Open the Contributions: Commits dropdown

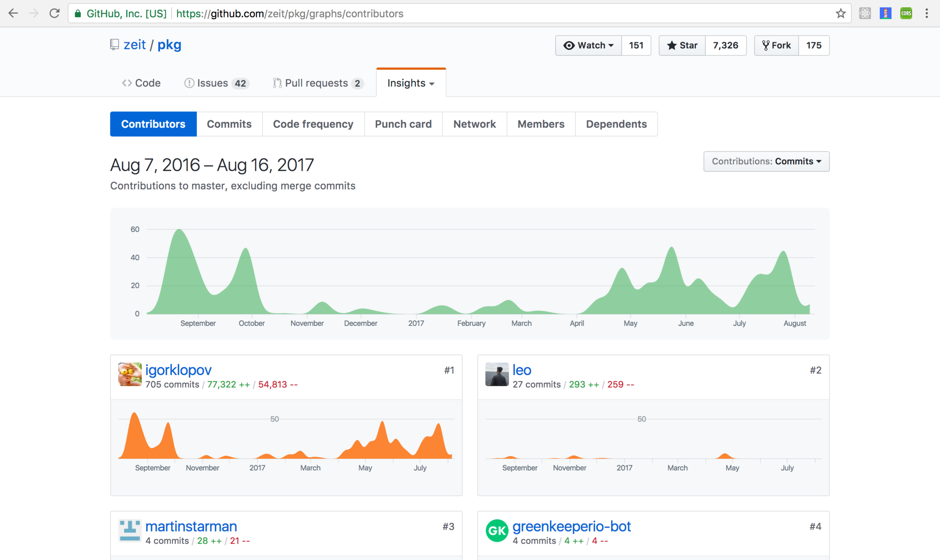pos(766,161)
